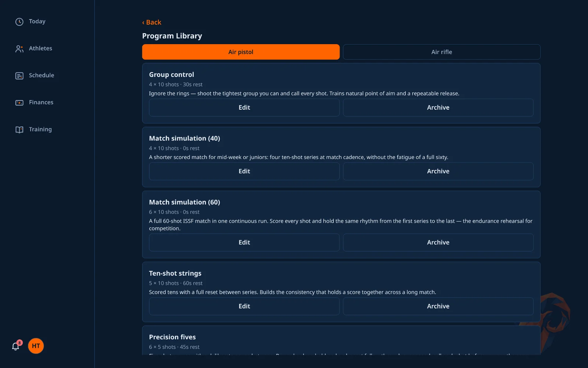
Task: Open the Training book icon
Action: point(19,130)
